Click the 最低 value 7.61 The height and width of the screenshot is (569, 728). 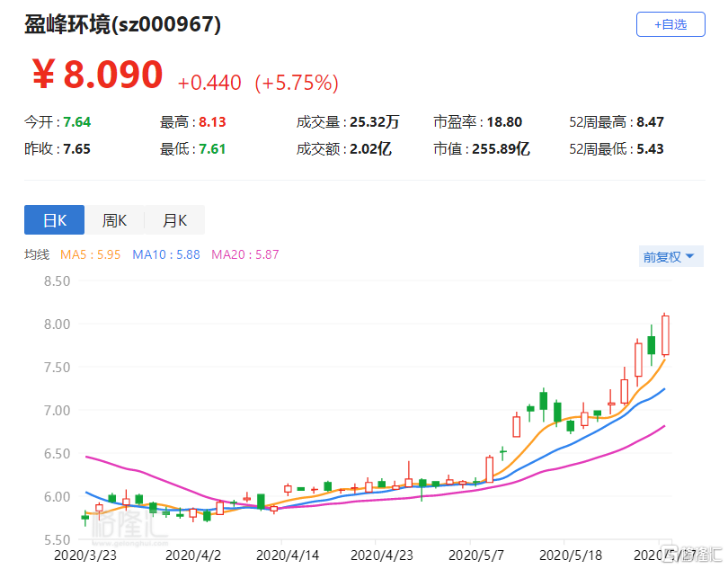[x=213, y=149]
